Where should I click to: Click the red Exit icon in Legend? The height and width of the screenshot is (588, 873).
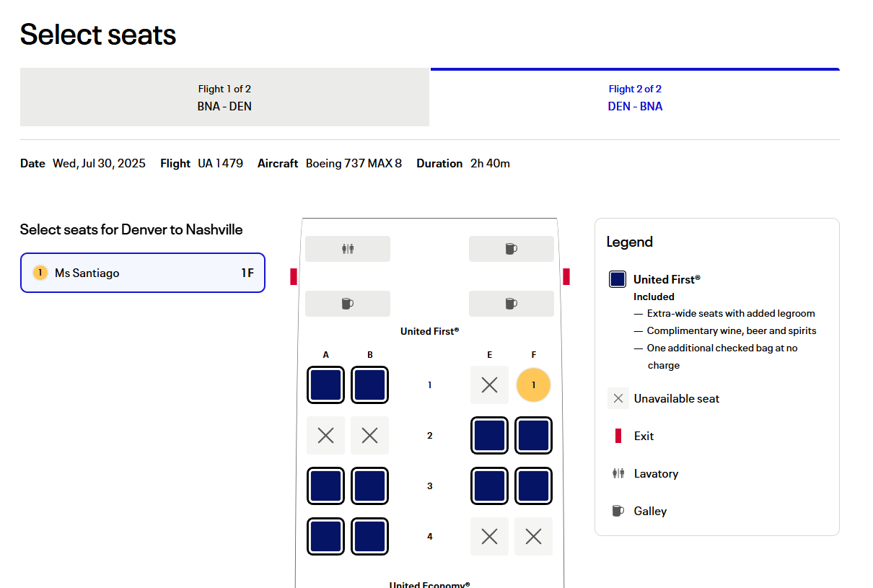click(618, 436)
